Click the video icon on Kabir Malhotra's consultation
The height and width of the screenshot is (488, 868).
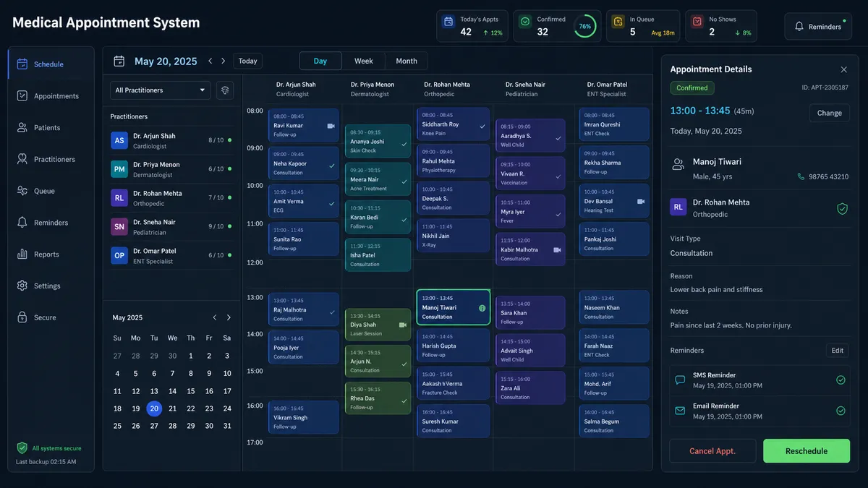coord(557,249)
